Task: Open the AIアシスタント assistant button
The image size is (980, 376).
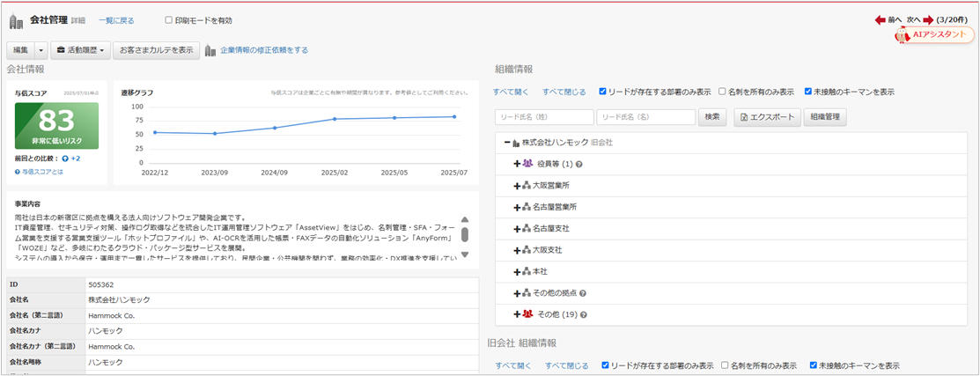Action: 934,34
